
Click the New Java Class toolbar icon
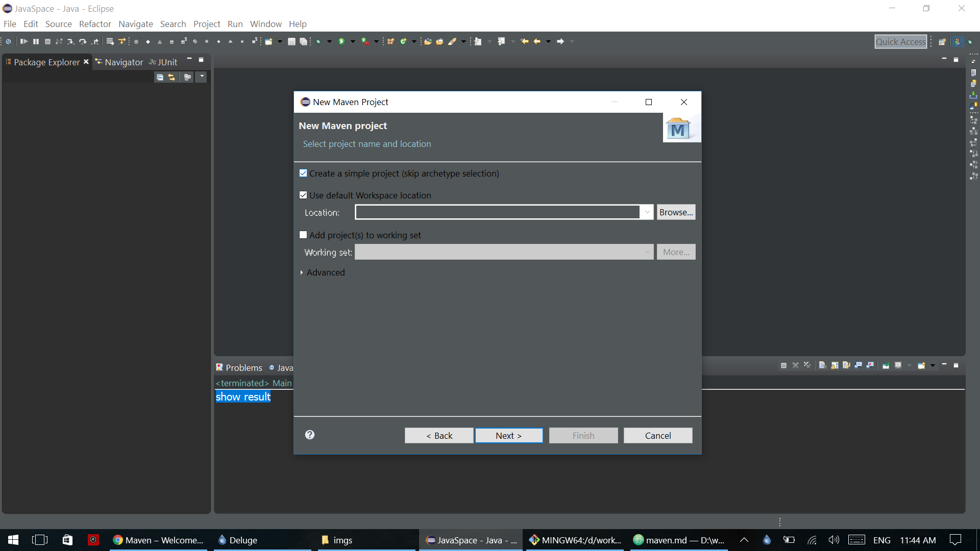tap(403, 41)
